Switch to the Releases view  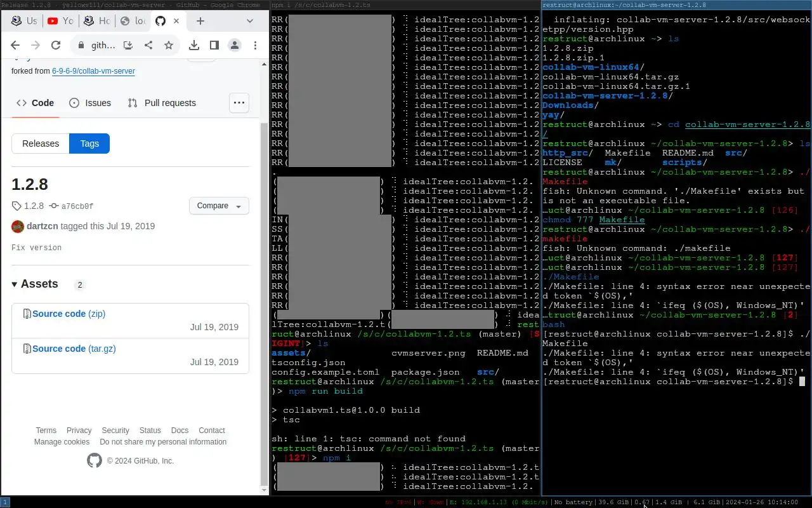click(x=41, y=144)
